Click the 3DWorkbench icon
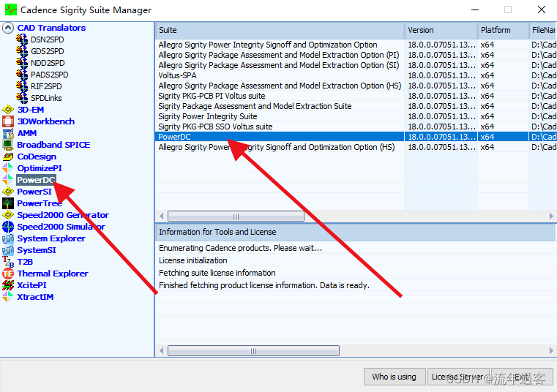 pos(8,121)
